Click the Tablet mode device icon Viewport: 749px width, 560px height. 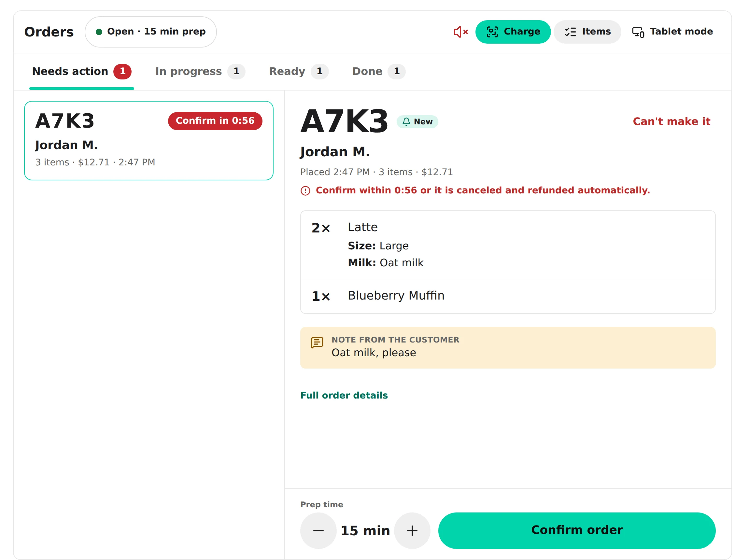[638, 32]
